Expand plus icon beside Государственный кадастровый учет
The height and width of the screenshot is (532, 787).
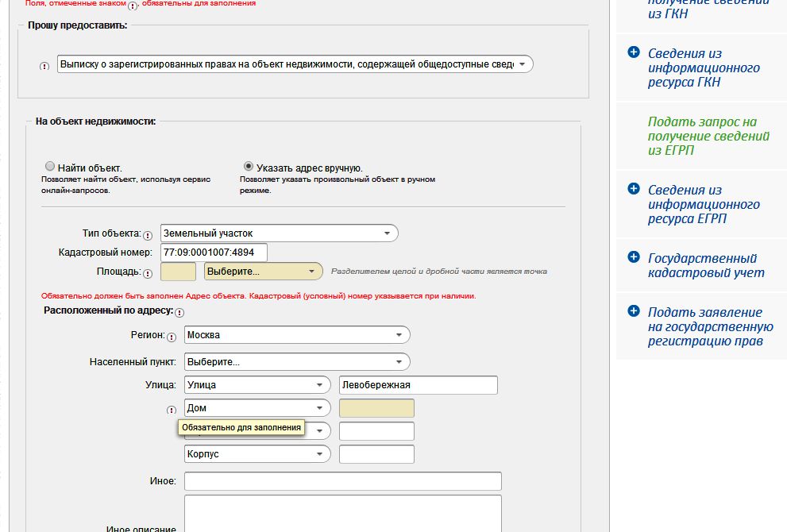coord(633,257)
